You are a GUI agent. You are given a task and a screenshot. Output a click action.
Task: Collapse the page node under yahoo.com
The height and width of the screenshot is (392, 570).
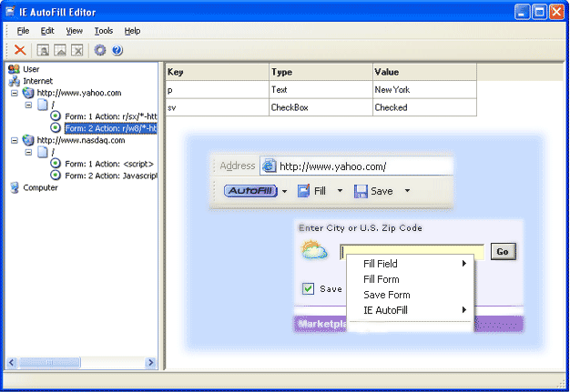pos(28,105)
